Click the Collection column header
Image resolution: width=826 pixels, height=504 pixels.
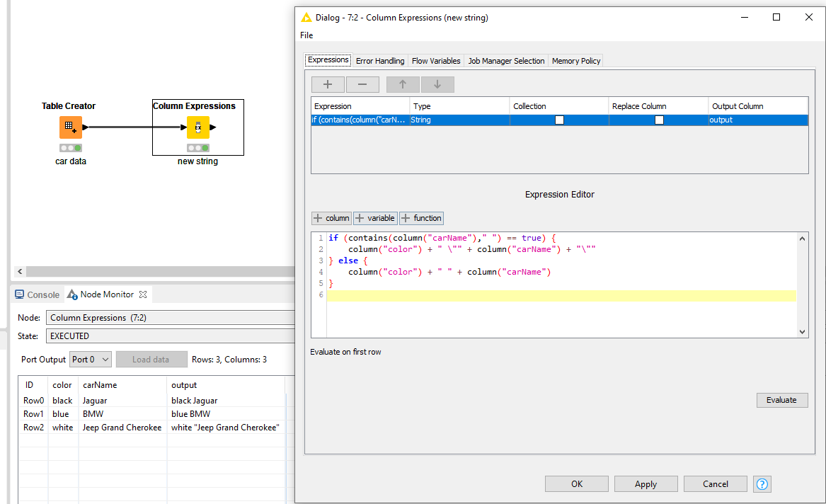click(x=559, y=106)
